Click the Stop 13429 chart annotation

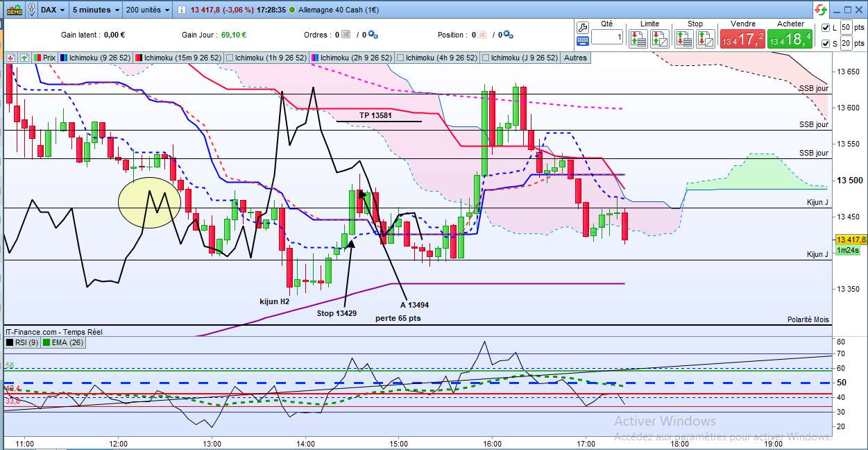click(337, 313)
